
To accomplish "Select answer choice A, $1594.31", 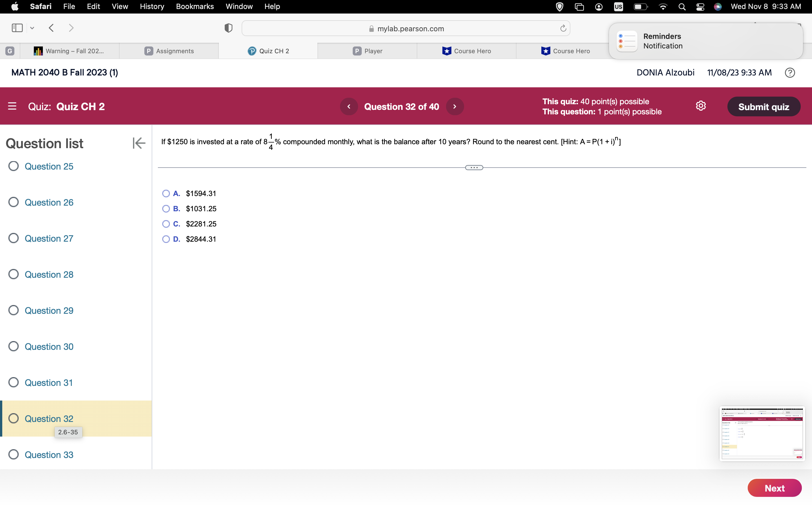I will pyautogui.click(x=166, y=194).
